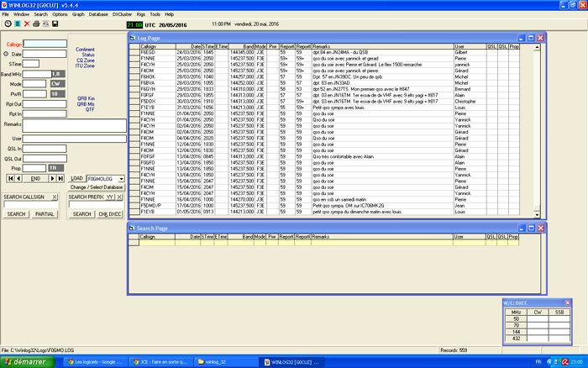Click the label card icon beside the printer
The width and height of the screenshot is (588, 368).
(45, 24)
